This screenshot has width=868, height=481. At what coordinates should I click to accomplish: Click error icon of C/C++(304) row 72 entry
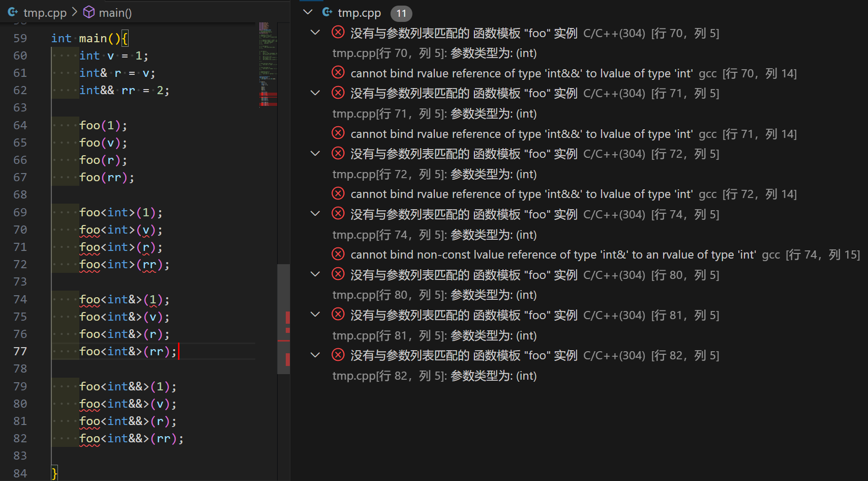pyautogui.click(x=338, y=153)
